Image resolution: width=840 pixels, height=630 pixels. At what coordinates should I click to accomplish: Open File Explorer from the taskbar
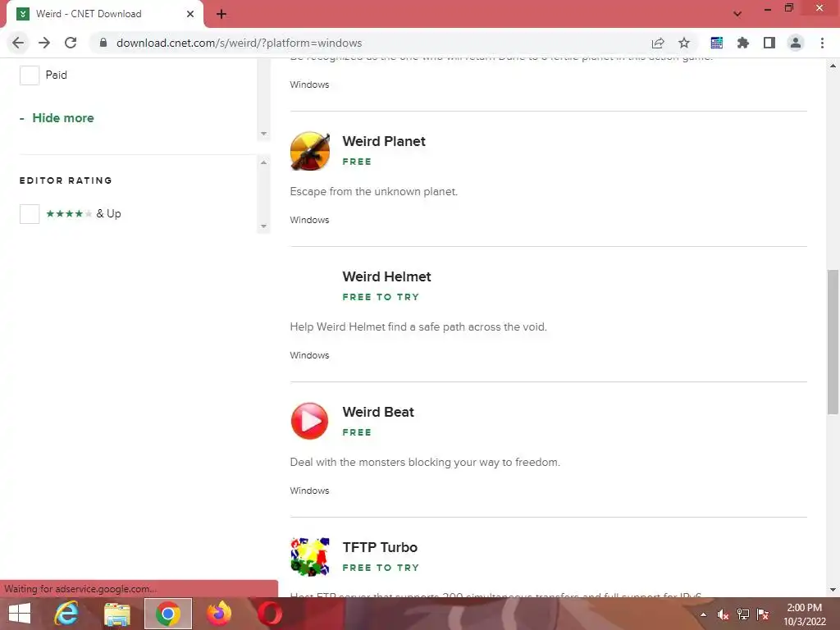(117, 614)
